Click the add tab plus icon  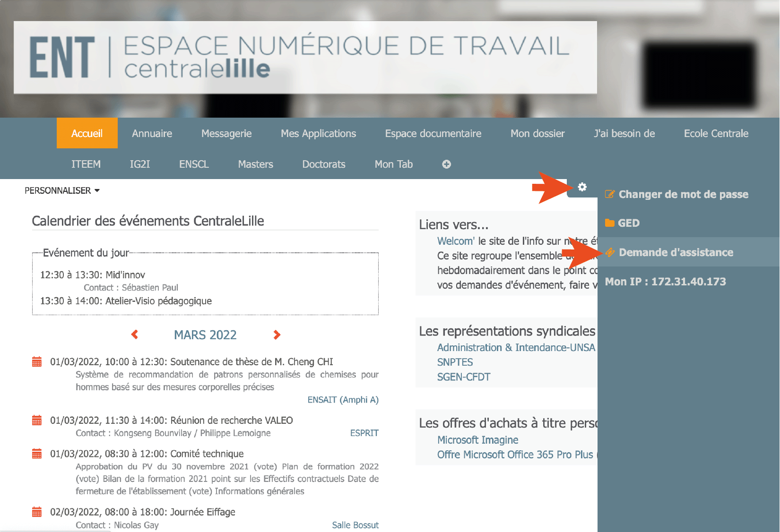tap(446, 164)
